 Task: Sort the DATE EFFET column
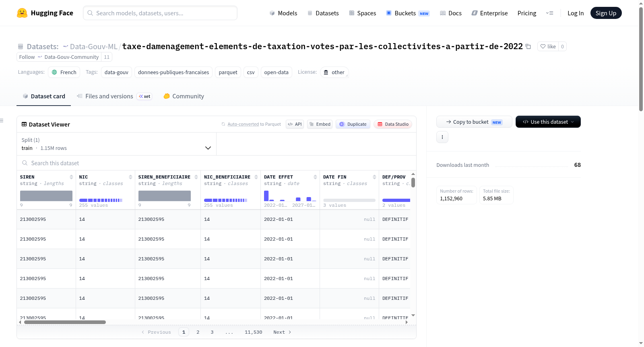(315, 177)
